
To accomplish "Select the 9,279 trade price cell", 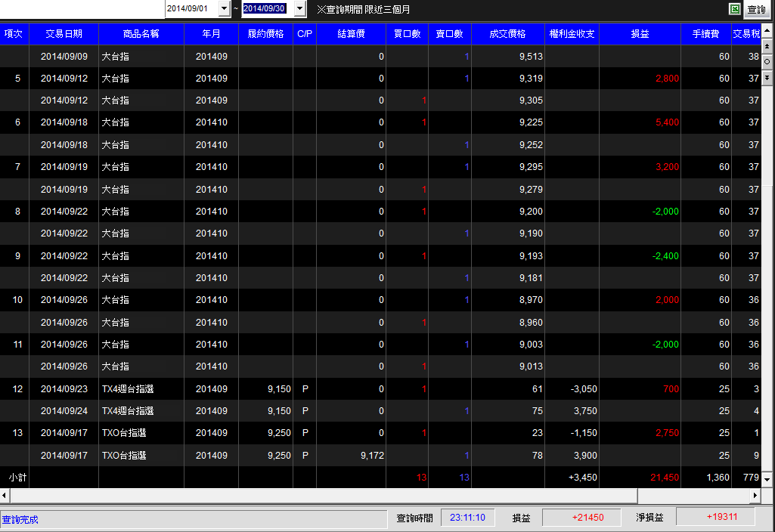I will point(508,189).
